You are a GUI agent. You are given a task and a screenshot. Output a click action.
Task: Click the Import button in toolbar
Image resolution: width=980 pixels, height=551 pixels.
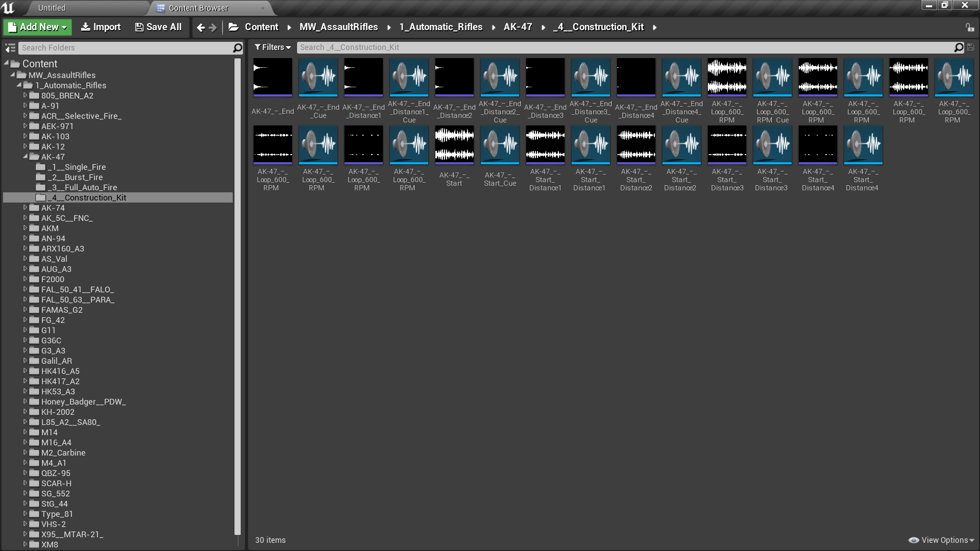coord(101,27)
